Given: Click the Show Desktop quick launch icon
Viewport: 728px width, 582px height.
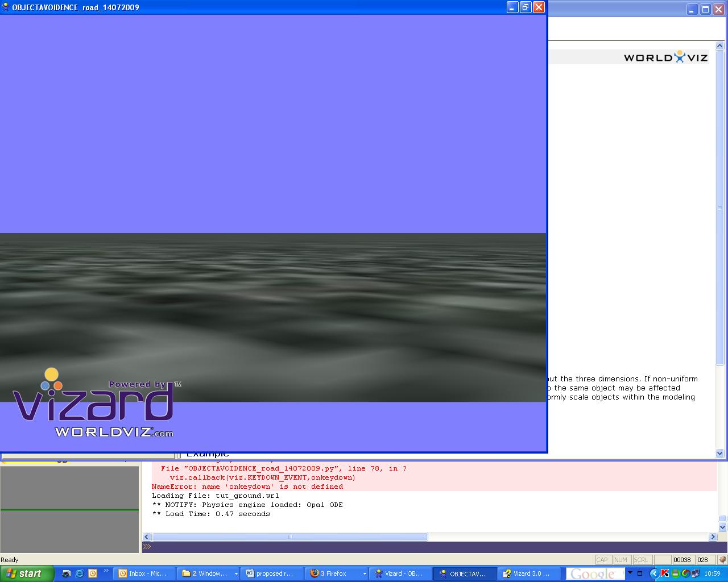Looking at the screenshot, I should pyautogui.click(x=67, y=573).
